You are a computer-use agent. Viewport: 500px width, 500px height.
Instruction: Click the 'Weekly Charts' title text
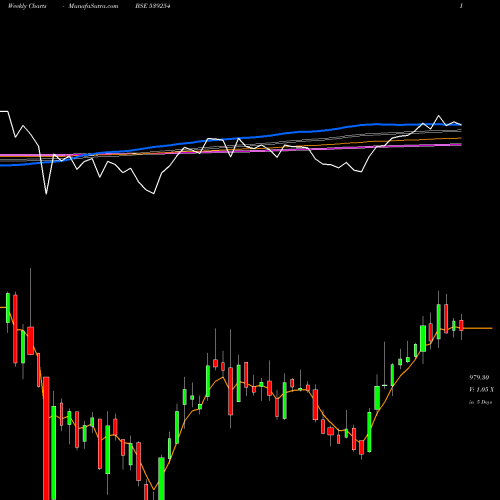click(27, 6)
